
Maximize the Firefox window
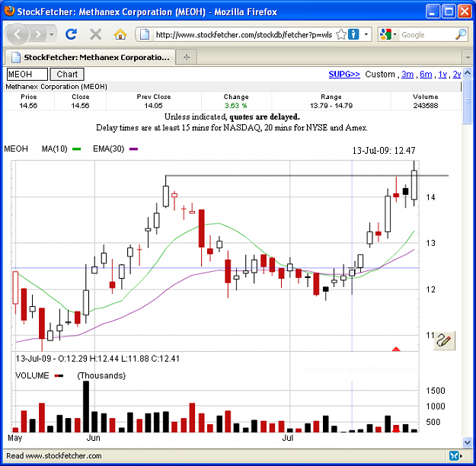(x=449, y=11)
